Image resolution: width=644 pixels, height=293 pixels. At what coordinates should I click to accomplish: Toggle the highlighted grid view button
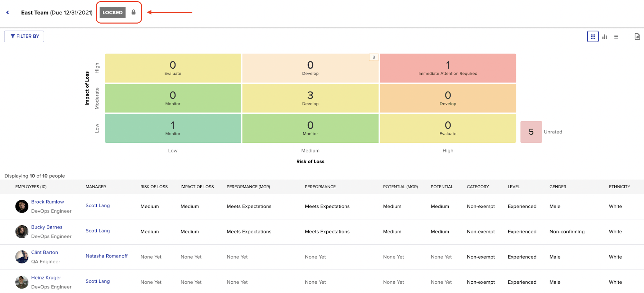coord(593,36)
